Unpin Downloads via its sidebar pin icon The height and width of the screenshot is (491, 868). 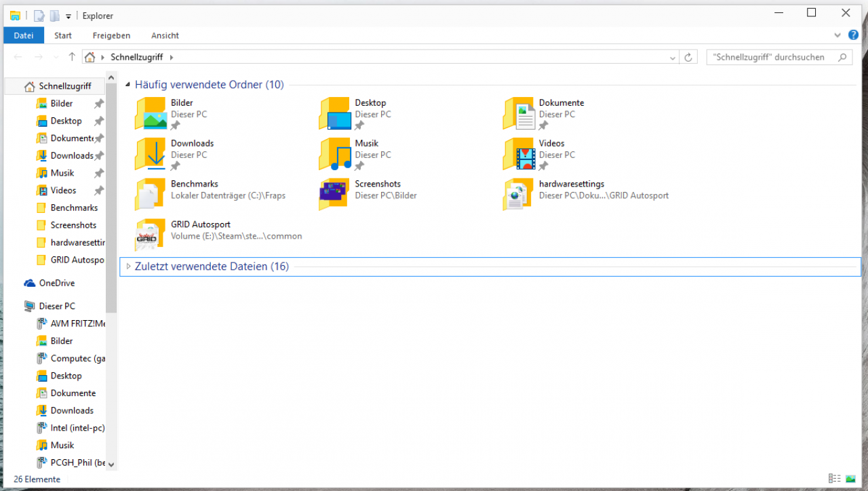[x=99, y=156]
